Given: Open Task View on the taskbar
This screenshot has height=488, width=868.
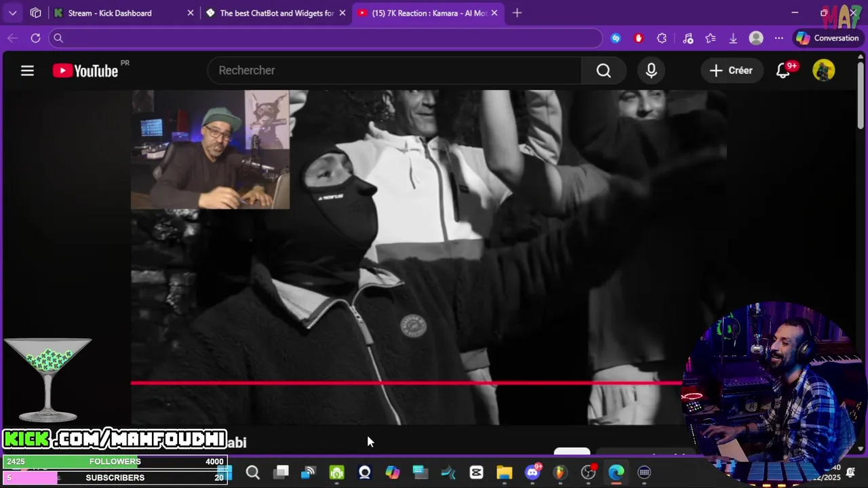Looking at the screenshot, I should point(281,472).
